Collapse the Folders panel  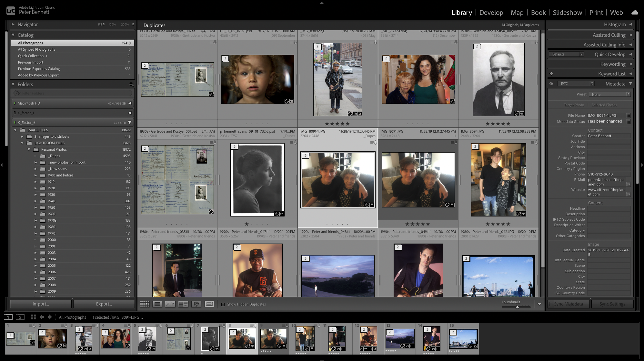[x=13, y=84]
